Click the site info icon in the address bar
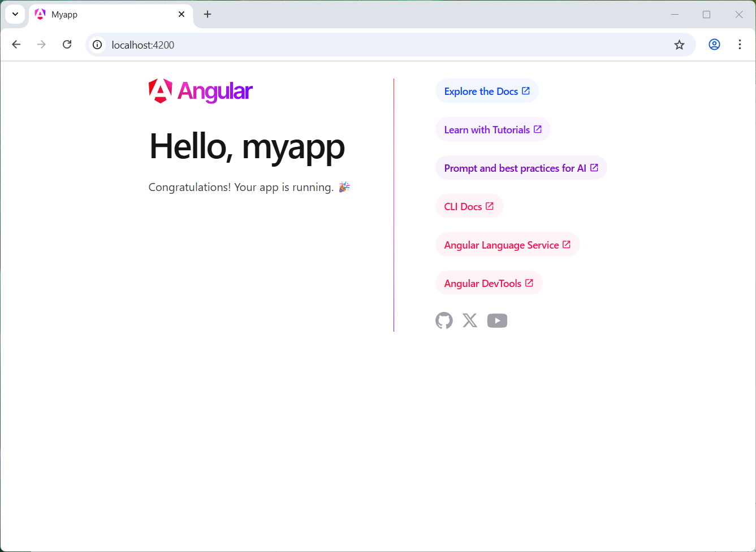This screenshot has width=756, height=552. tap(97, 45)
